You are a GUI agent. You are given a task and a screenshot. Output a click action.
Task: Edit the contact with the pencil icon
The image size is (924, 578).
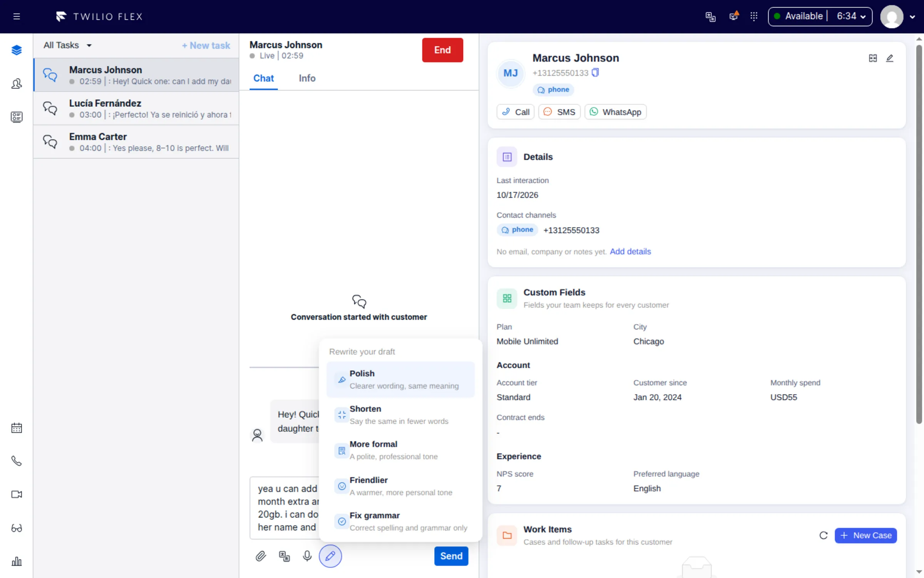pyautogui.click(x=890, y=58)
